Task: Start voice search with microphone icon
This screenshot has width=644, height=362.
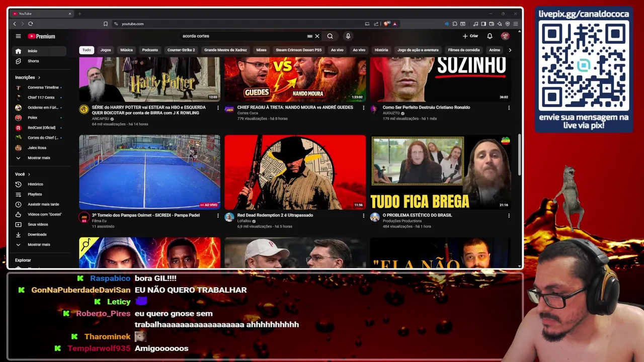Action: [x=348, y=36]
